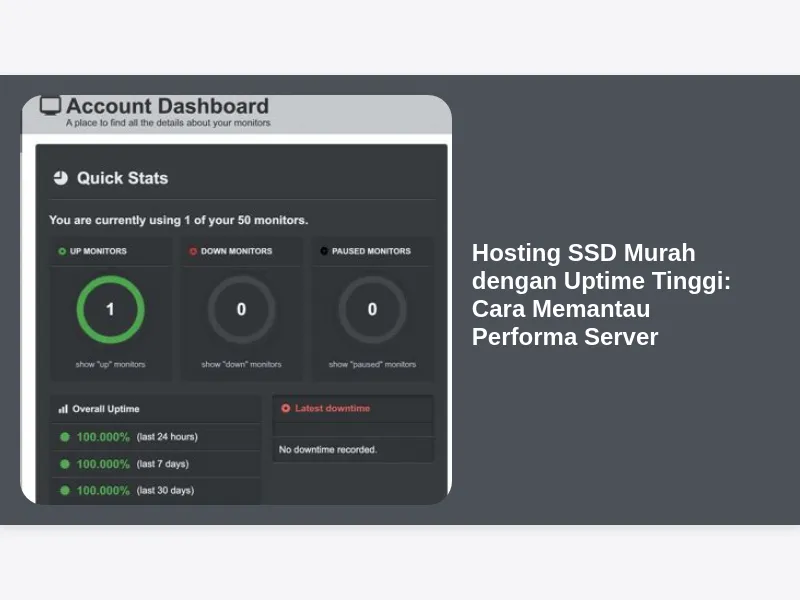Image resolution: width=800 pixels, height=600 pixels.
Task: Click the Quick Stats pie chart icon
Action: tap(61, 178)
